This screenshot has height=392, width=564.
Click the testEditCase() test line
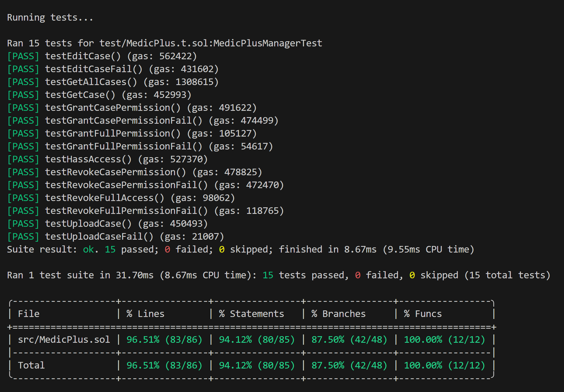(83, 56)
